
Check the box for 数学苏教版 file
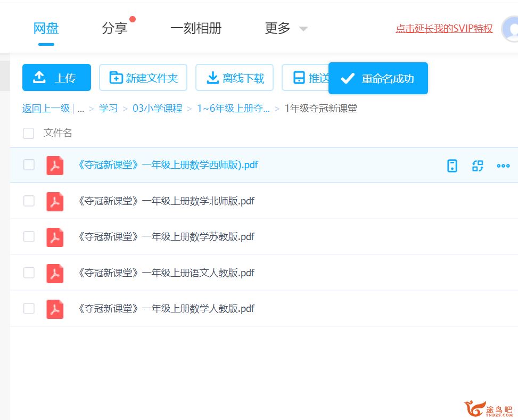[x=29, y=236]
